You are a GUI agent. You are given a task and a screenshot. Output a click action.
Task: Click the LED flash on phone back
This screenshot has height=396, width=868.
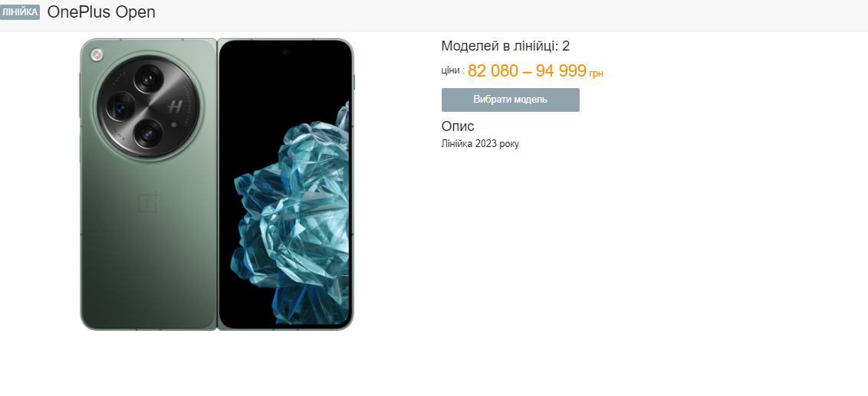click(97, 54)
